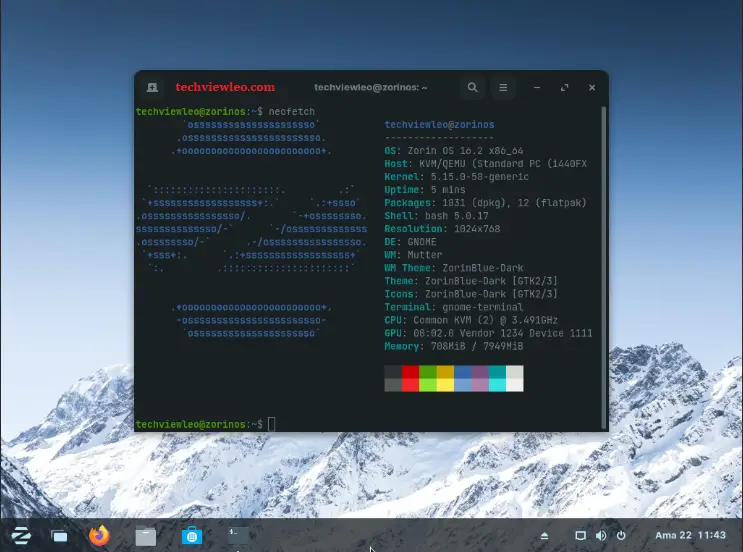Open the volume tray icon
Viewport: 743px width, 552px height.
601,535
